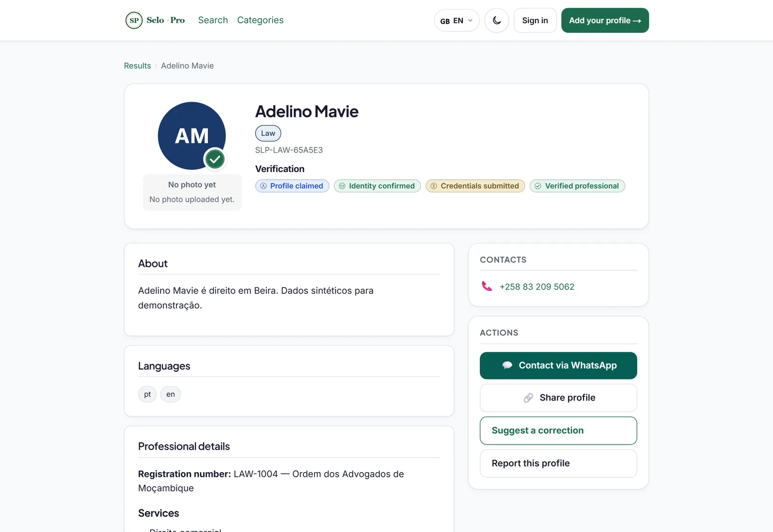
Task: Click the Languages section heading
Action: [164, 366]
